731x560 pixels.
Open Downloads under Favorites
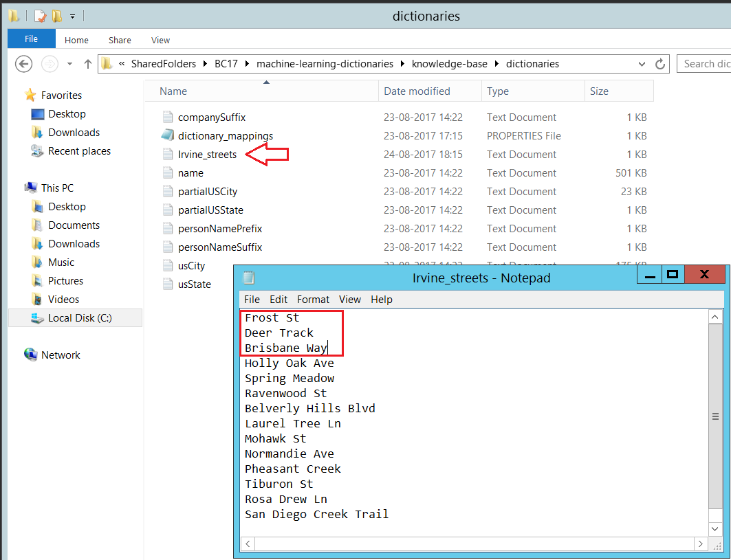tap(74, 133)
